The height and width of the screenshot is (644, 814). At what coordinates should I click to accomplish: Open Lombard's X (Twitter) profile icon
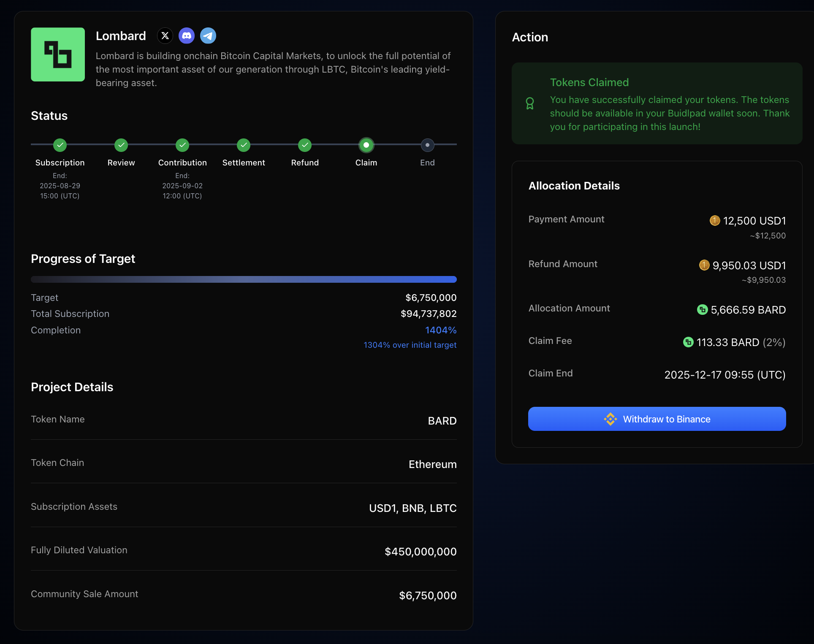[x=165, y=36]
